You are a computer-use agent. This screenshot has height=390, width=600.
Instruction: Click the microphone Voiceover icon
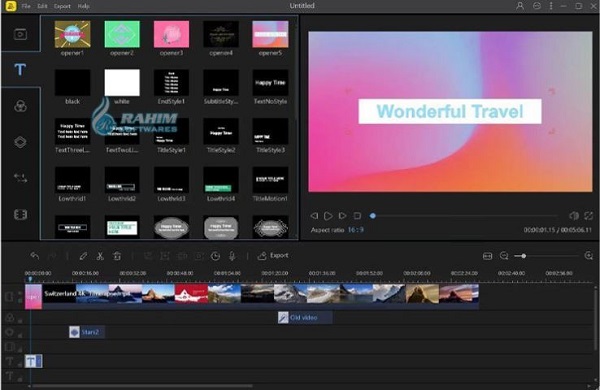coord(232,256)
